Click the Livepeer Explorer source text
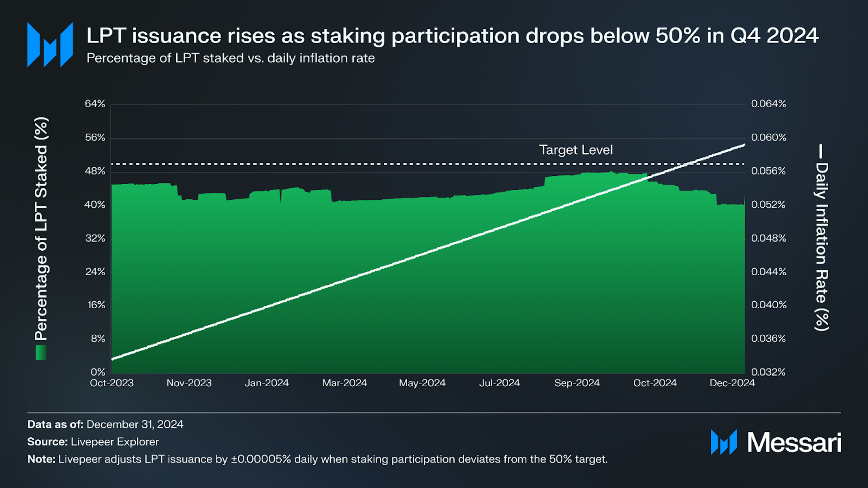 point(115,441)
